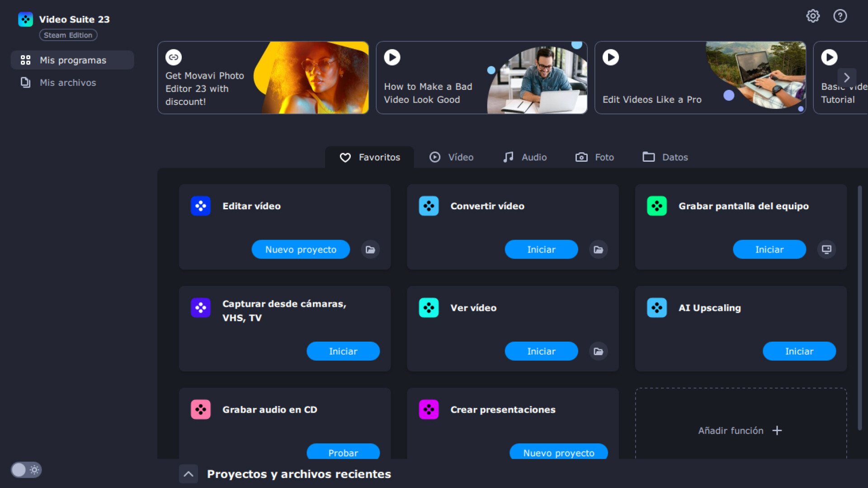868x488 pixels.
Task: Click Iniciar in Capturar desde cámaras card
Action: tap(343, 351)
